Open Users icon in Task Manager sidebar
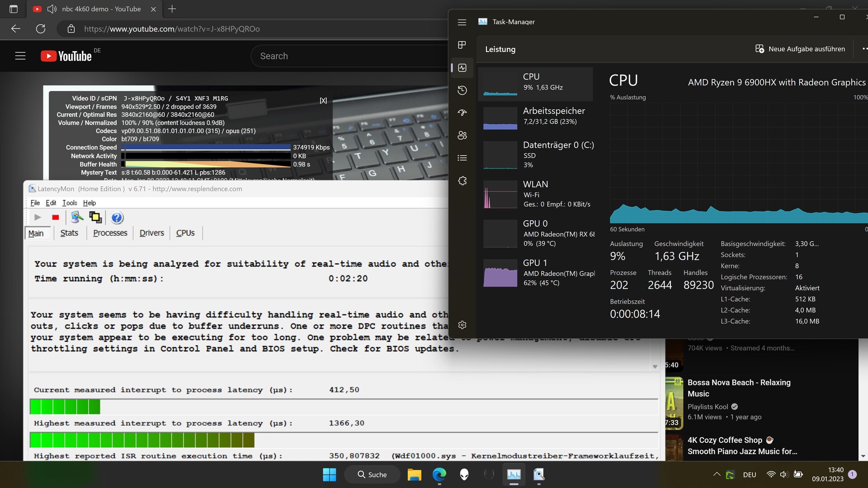This screenshot has height=488, width=868. point(462,135)
